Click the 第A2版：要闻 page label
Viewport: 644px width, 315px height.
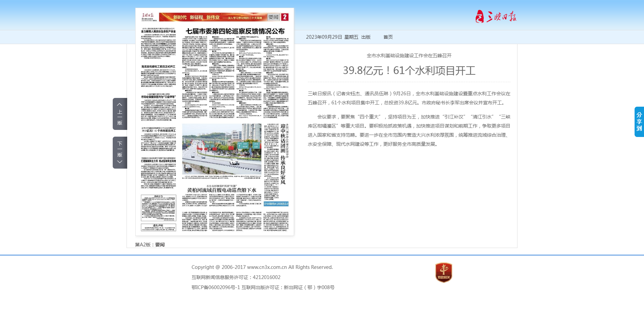(x=150, y=245)
